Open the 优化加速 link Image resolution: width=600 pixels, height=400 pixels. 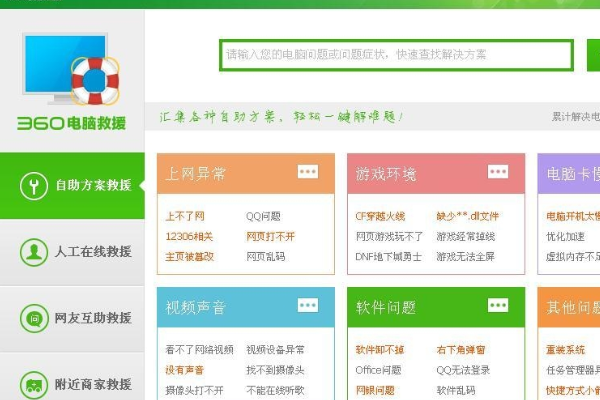pyautogui.click(x=565, y=237)
